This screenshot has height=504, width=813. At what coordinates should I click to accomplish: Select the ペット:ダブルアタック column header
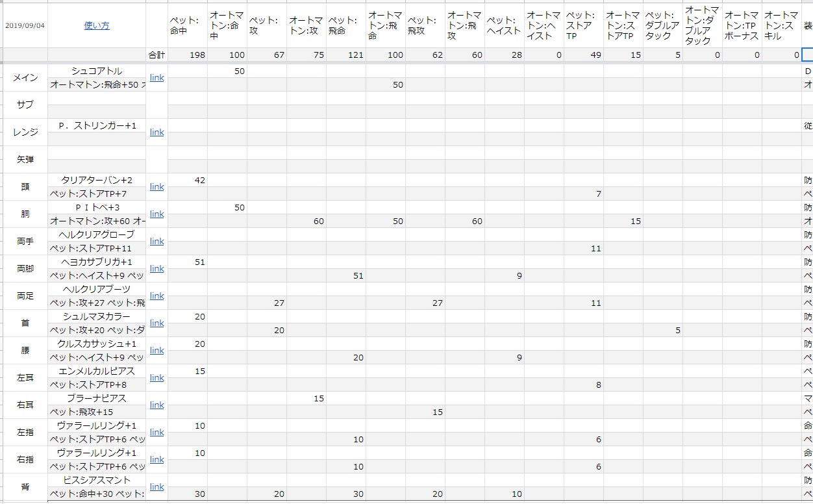[x=663, y=26]
